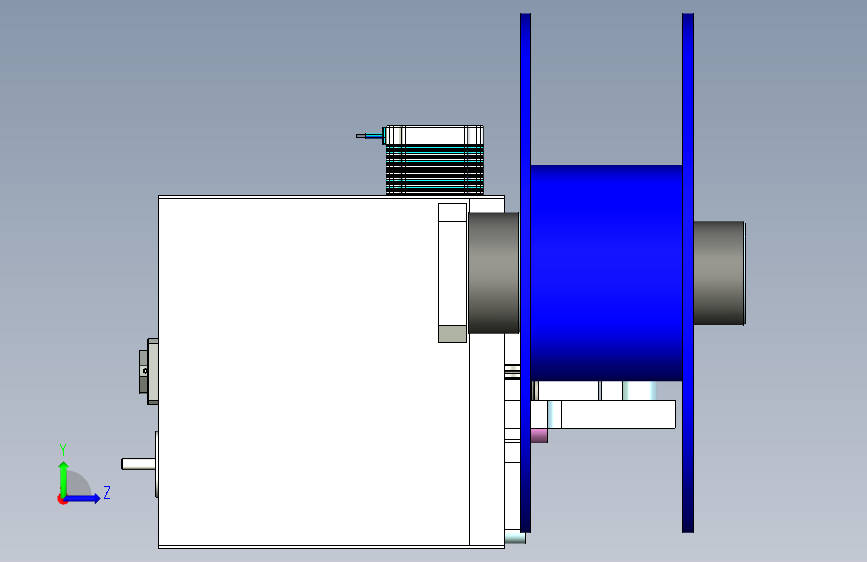Select the left blue spool flange
This screenshot has height=562, width=867.
pos(525,273)
